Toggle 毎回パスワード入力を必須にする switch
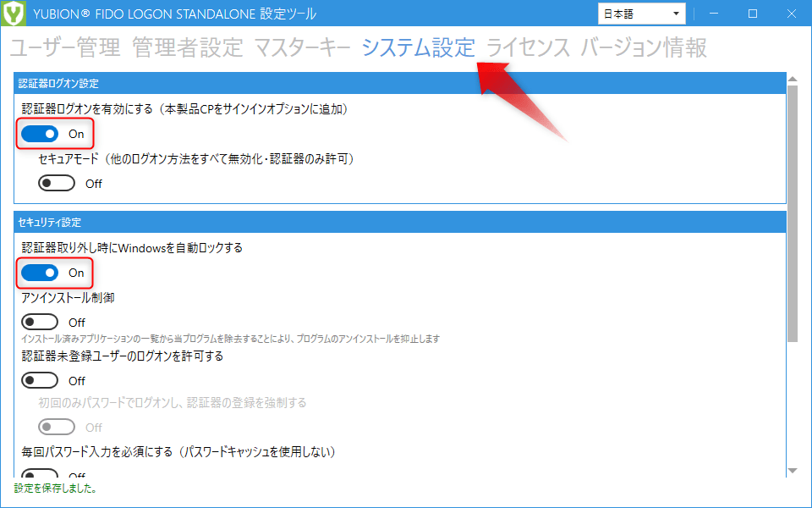Image resolution: width=812 pixels, height=508 pixels. [x=40, y=473]
